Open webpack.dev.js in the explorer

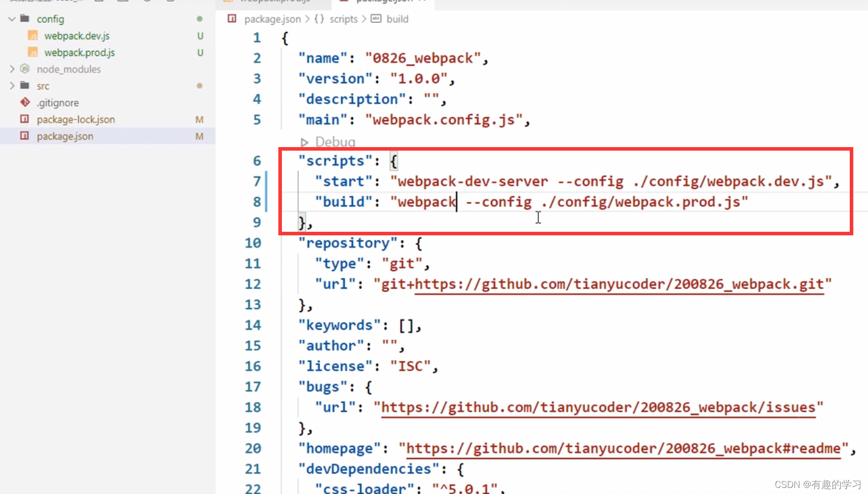[x=77, y=36]
